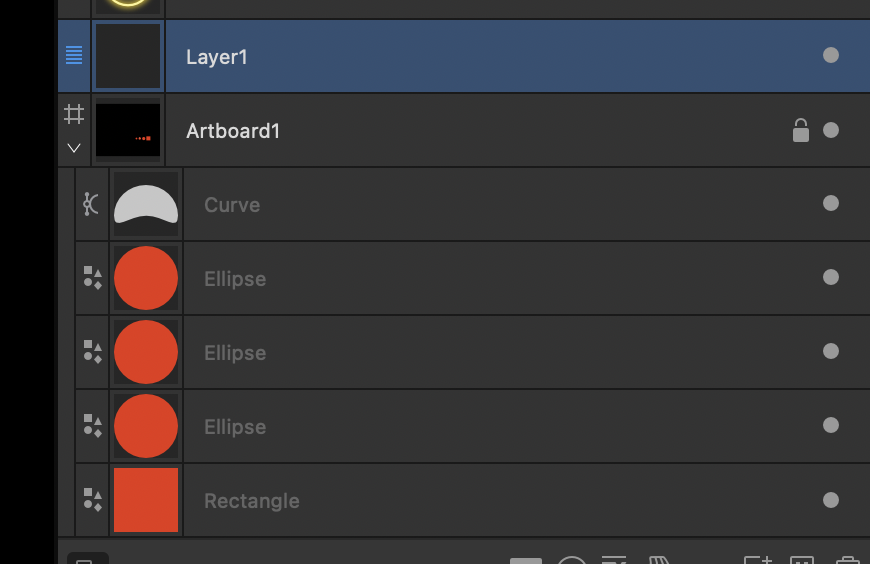
Task: Click the Artboard1 preview thumbnail
Action: (x=128, y=130)
